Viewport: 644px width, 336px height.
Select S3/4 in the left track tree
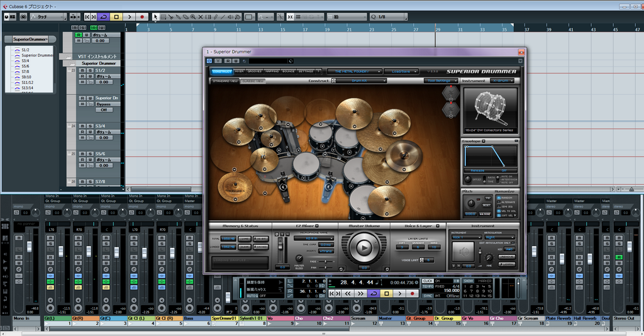25,61
